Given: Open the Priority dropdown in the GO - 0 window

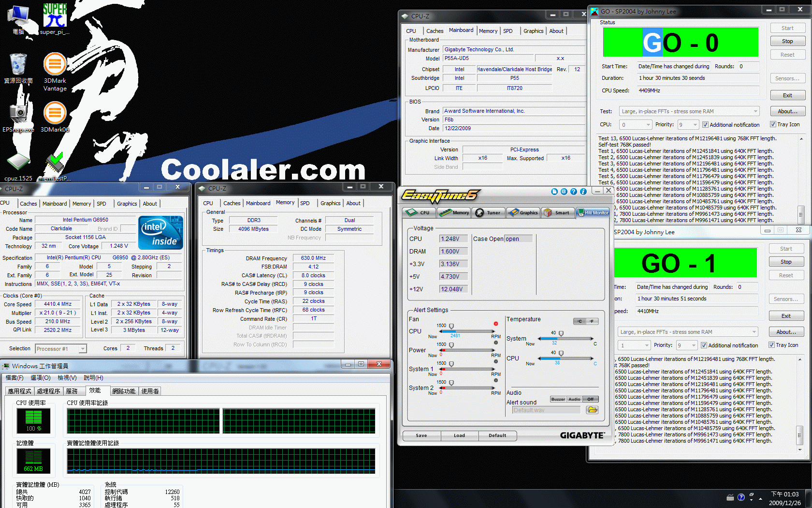Looking at the screenshot, I should pos(688,125).
